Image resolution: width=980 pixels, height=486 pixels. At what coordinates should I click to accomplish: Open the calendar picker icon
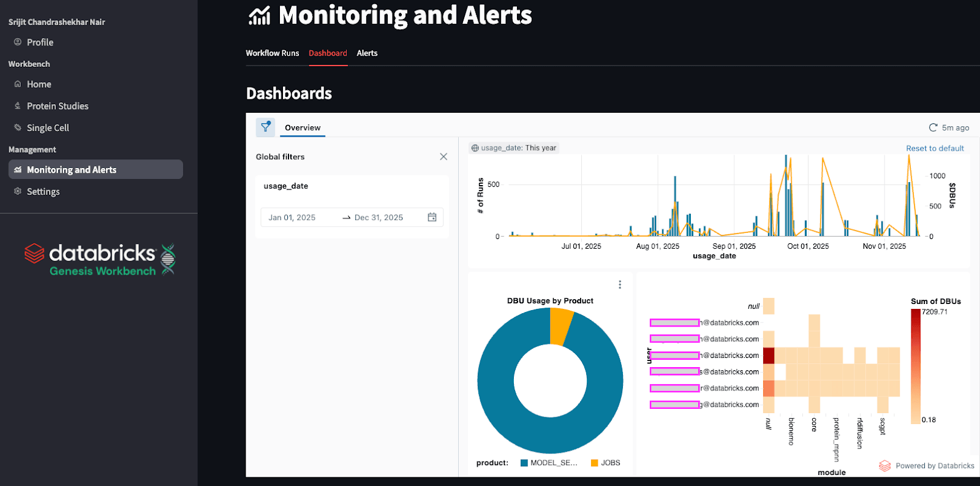432,217
